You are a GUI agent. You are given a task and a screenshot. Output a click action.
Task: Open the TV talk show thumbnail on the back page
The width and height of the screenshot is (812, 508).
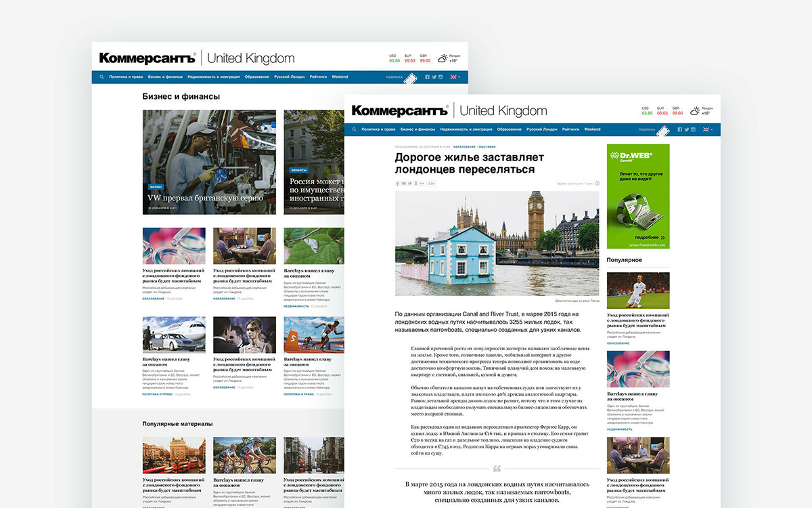click(x=244, y=246)
